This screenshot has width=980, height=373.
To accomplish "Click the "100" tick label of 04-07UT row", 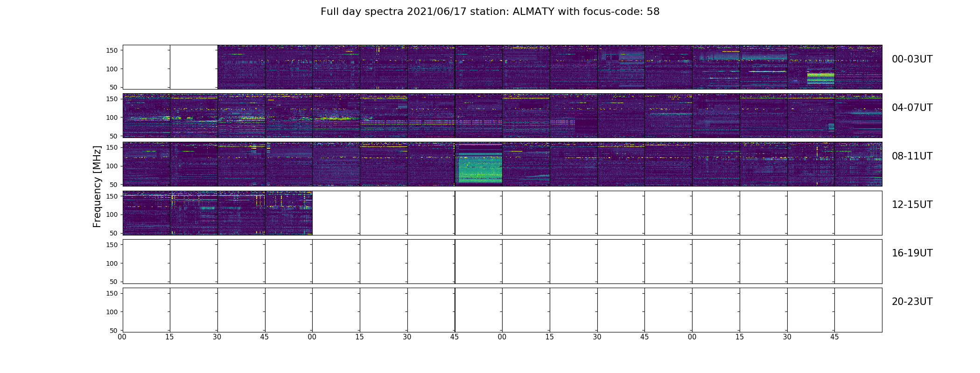I will click(x=112, y=117).
